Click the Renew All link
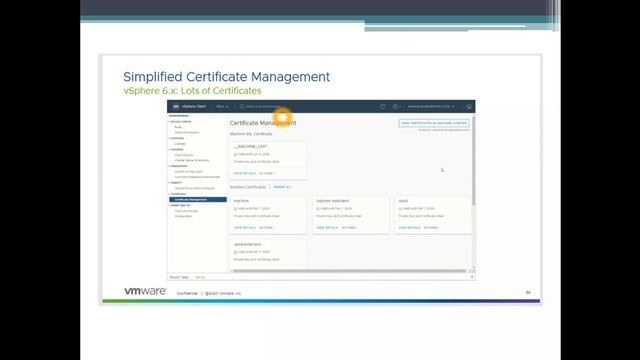The width and height of the screenshot is (640, 360). 282,187
